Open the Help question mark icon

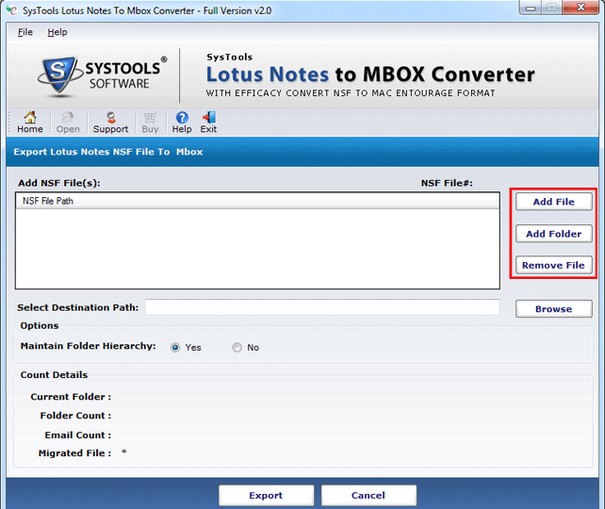(182, 117)
